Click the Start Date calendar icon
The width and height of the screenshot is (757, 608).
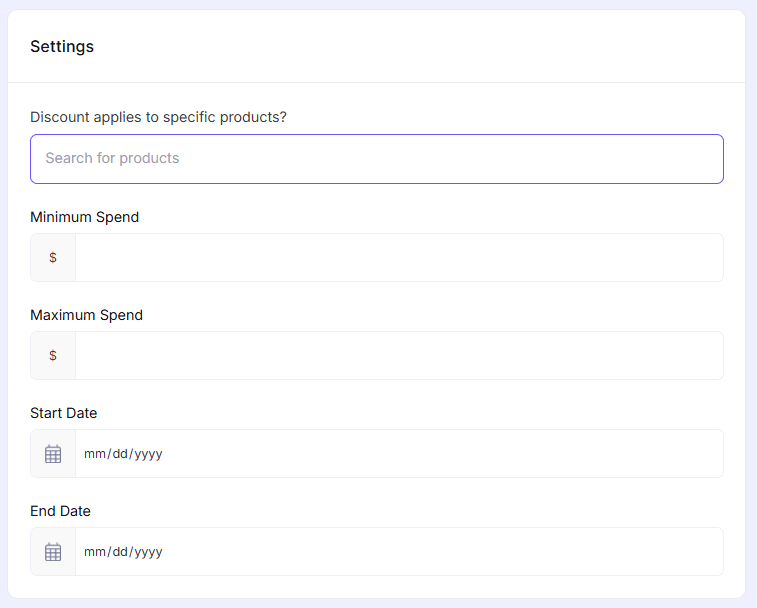[x=53, y=454]
